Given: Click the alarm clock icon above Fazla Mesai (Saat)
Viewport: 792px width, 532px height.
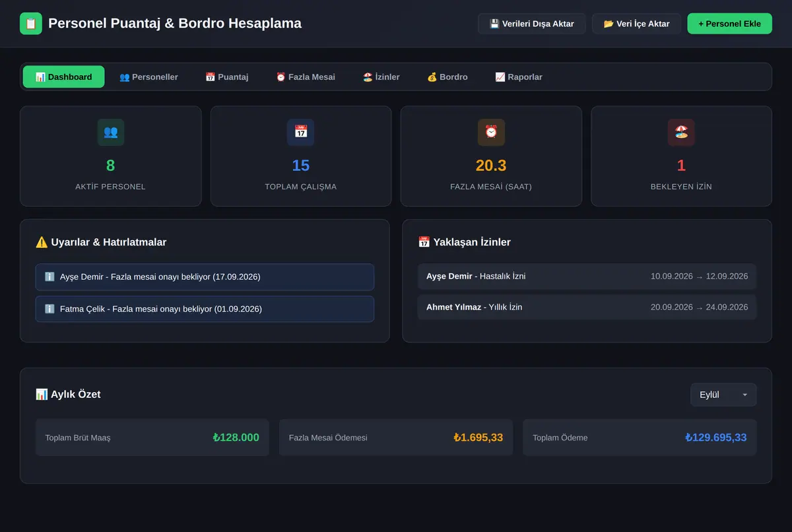Looking at the screenshot, I should pos(491,132).
